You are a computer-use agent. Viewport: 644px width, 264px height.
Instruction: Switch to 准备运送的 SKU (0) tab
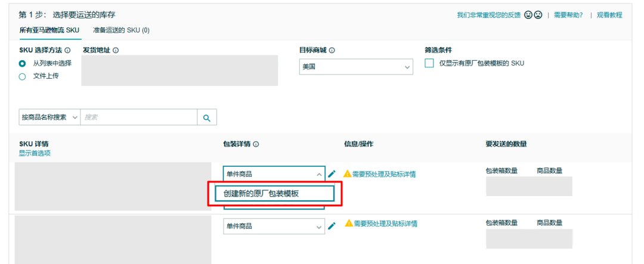pos(121,30)
